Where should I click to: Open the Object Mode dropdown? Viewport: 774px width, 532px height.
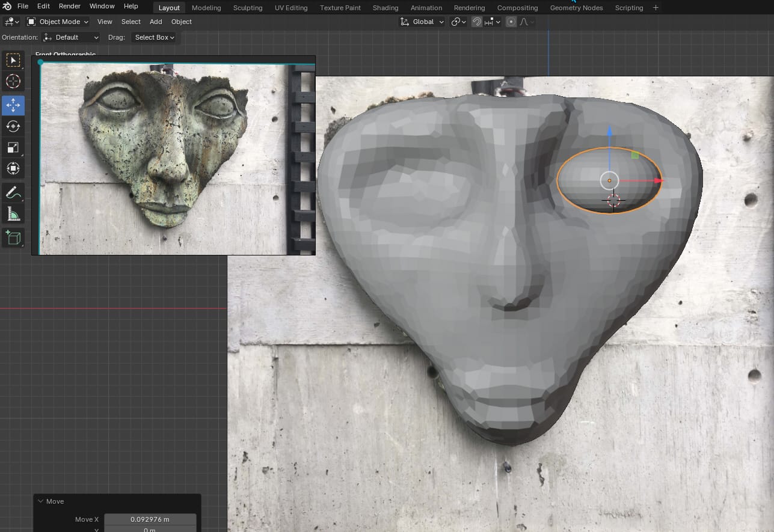click(58, 22)
